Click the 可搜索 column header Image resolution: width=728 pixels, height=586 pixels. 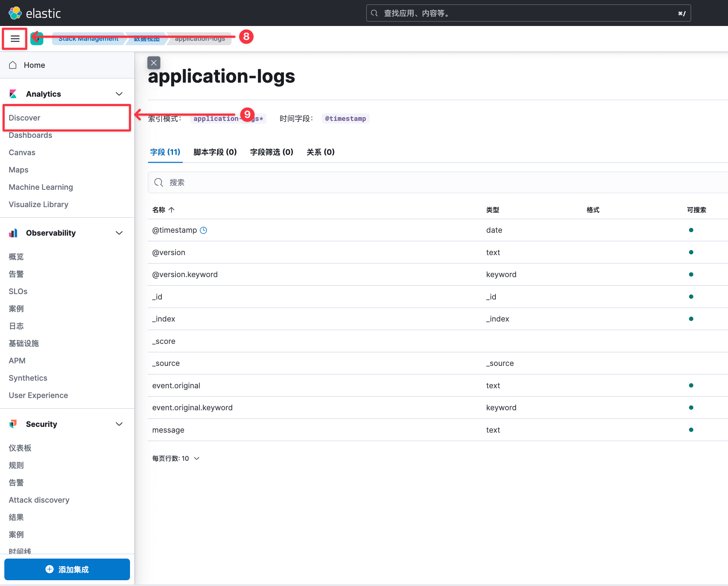697,210
